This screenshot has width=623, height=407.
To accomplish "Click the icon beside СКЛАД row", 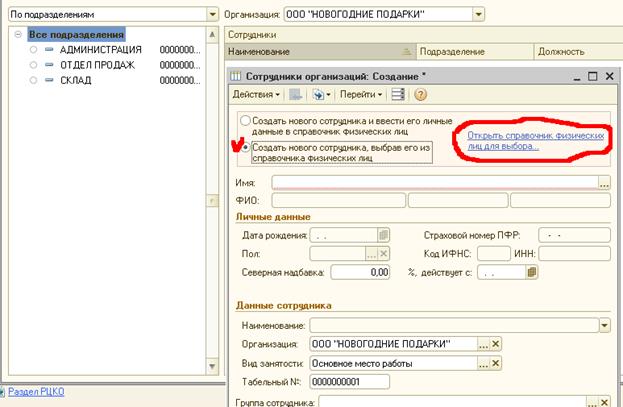I will pyautogui.click(x=49, y=80).
